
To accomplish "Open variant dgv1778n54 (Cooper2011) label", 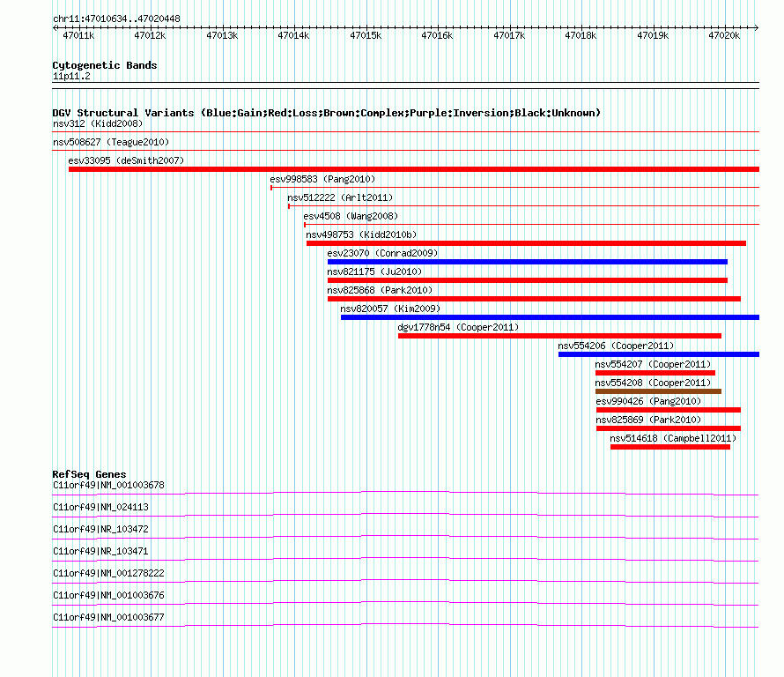I will (x=458, y=327).
